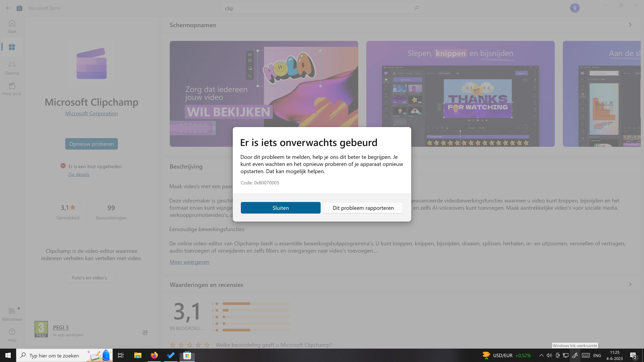The width and height of the screenshot is (644, 362).
Task: Open the clock and calendar 11:25
Action: coord(614,355)
